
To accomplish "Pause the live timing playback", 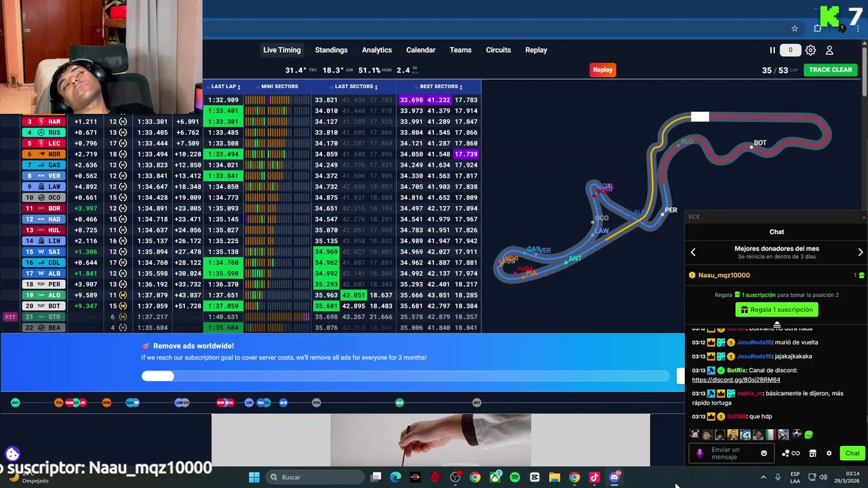I will click(x=772, y=50).
